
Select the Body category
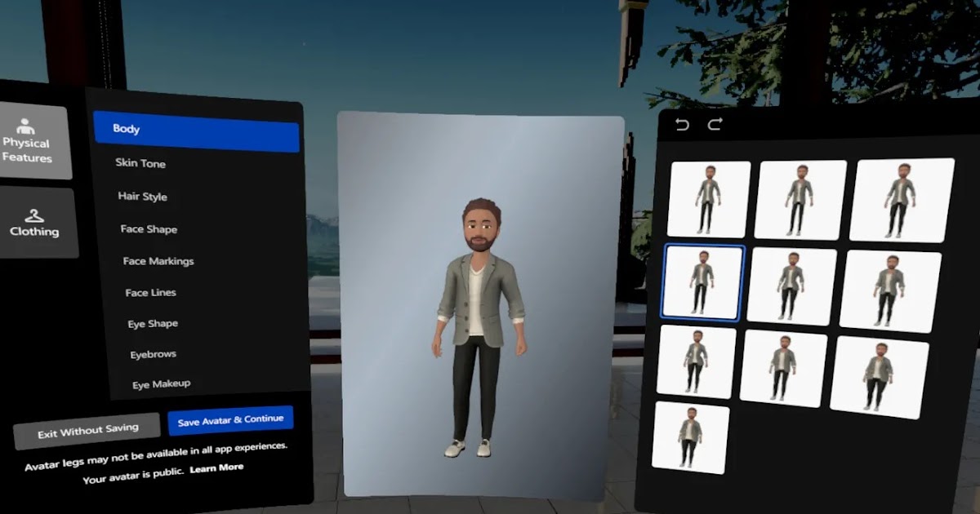pos(196,128)
